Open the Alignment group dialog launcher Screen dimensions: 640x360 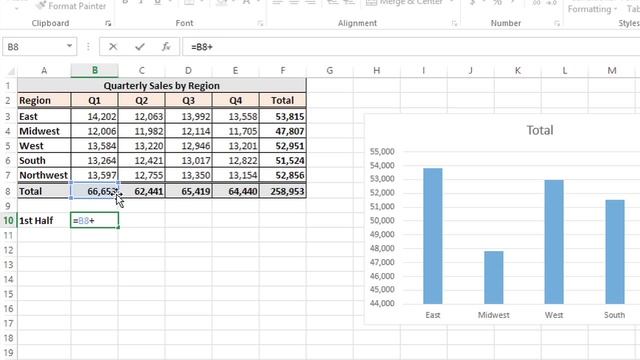(x=454, y=24)
